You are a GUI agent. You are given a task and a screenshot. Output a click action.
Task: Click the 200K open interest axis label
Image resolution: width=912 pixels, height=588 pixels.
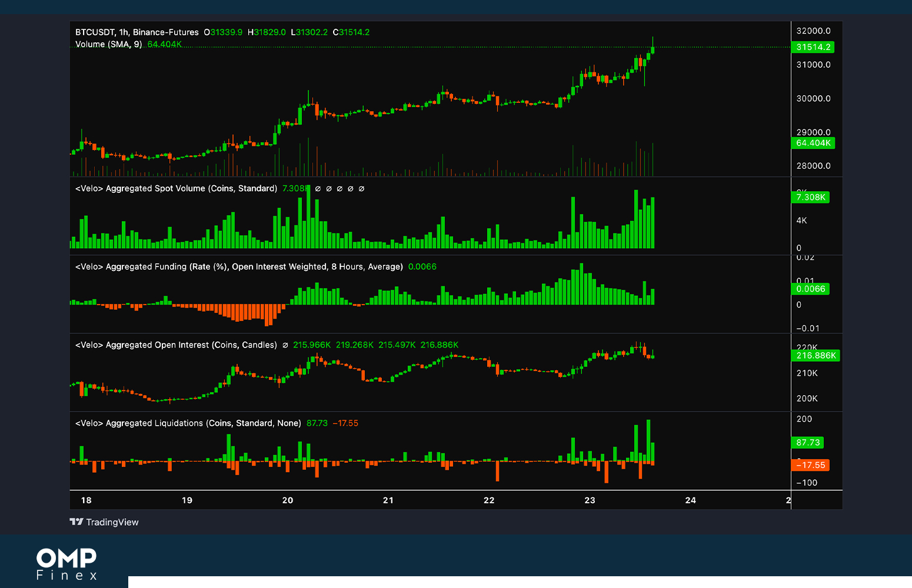pos(807,399)
